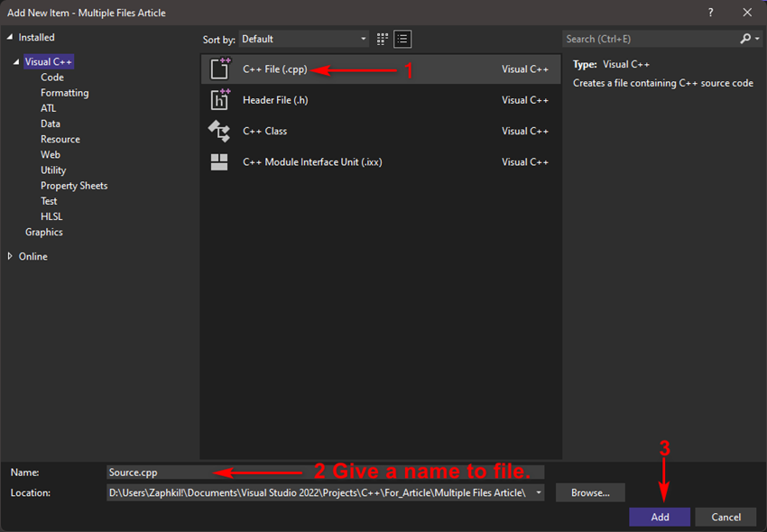The image size is (767, 532).
Task: Click the Add button
Action: (x=659, y=517)
